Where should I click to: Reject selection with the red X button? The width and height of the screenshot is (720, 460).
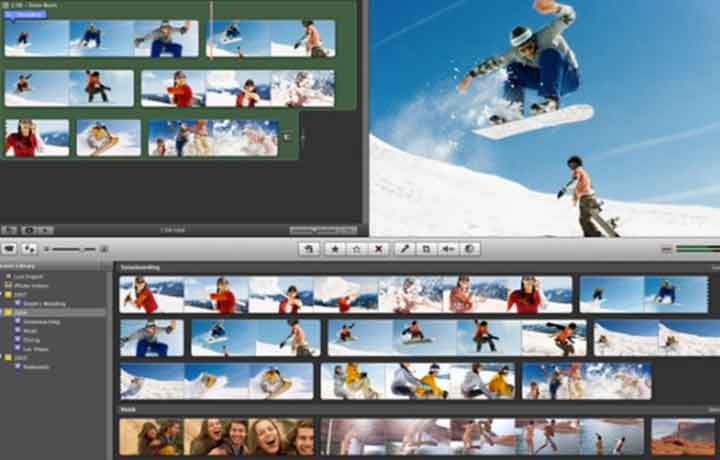(x=378, y=248)
